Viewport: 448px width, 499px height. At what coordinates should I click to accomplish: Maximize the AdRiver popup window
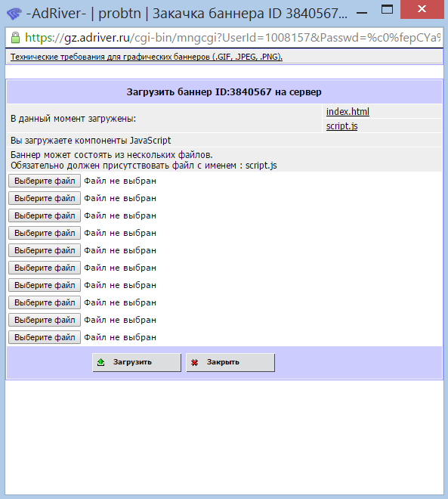pyautogui.click(x=387, y=9)
